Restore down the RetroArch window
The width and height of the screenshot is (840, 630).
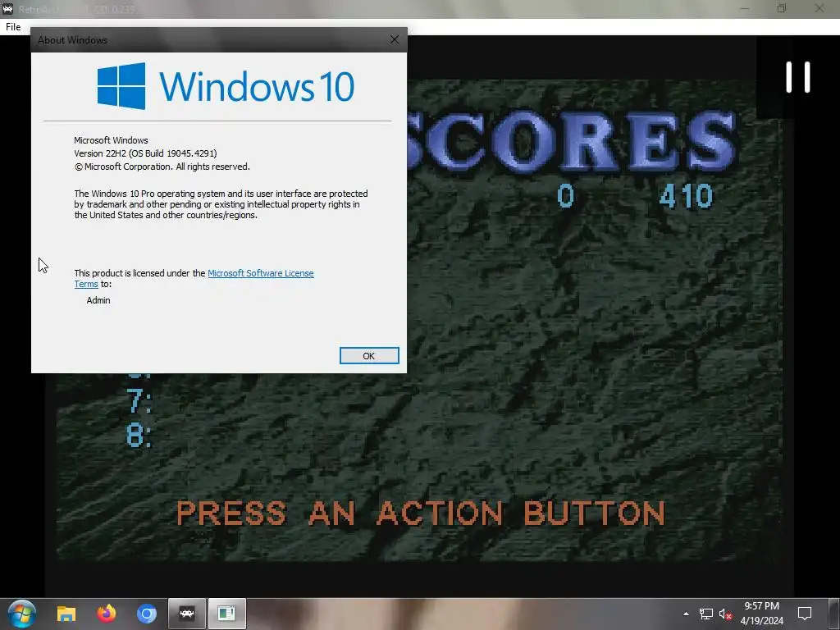coord(782,8)
